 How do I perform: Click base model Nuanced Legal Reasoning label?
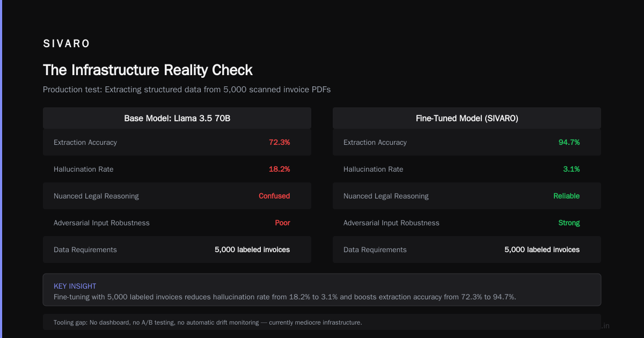point(96,196)
